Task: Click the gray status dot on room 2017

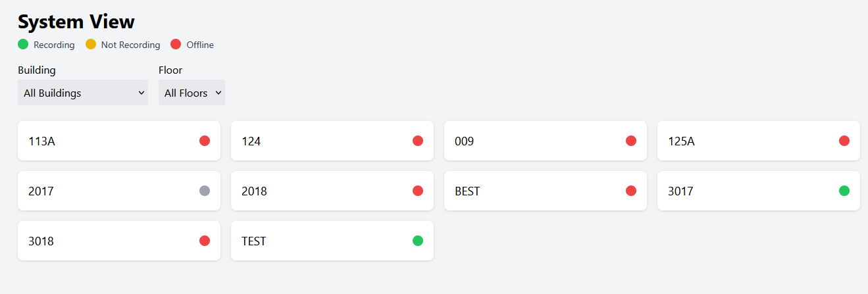Action: point(205,191)
